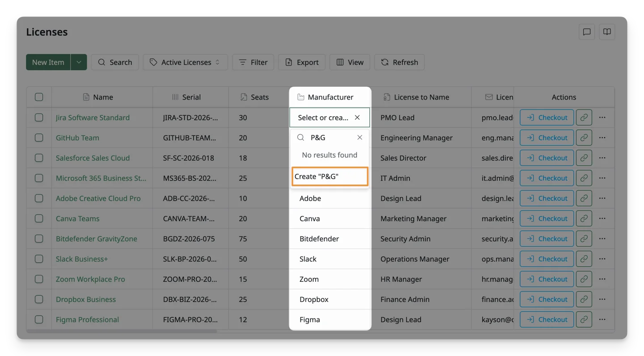Open the Dropbox Business license link
The image size is (644, 356).
(x=86, y=299)
